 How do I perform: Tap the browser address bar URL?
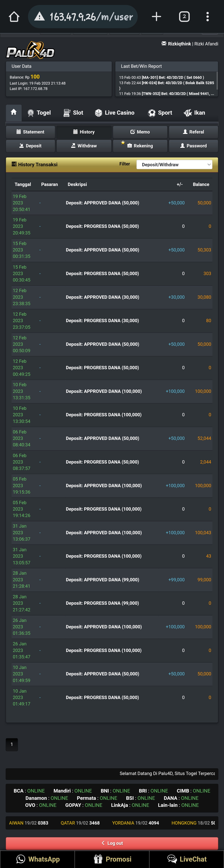click(91, 17)
